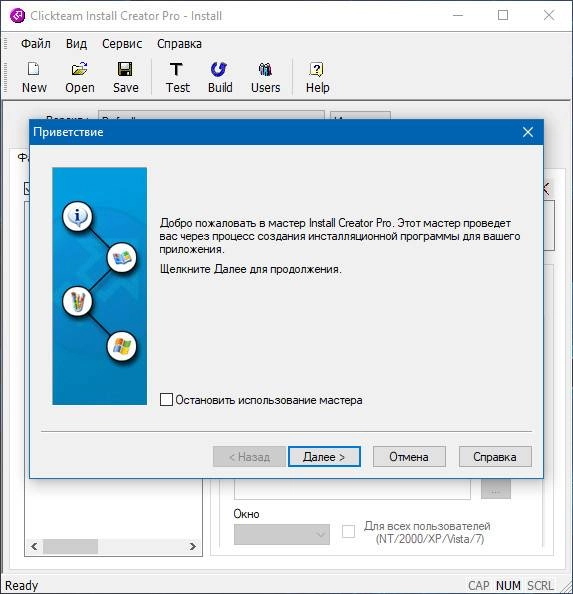Click the disabled < Назад button
This screenshot has height=594, width=573.
pos(249,456)
